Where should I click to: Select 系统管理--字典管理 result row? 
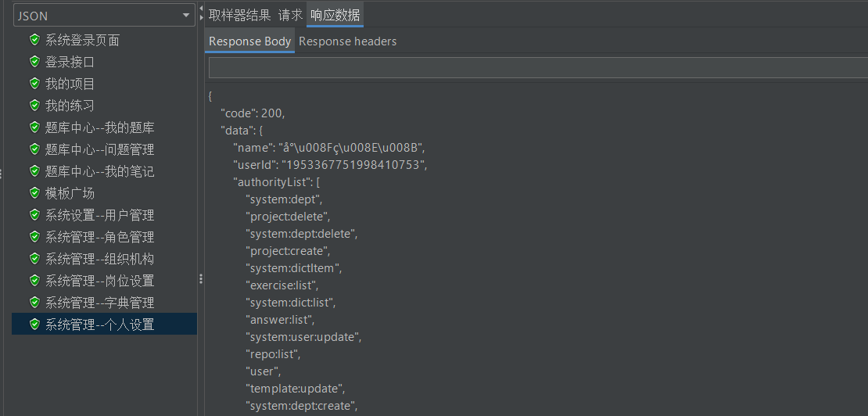99,303
